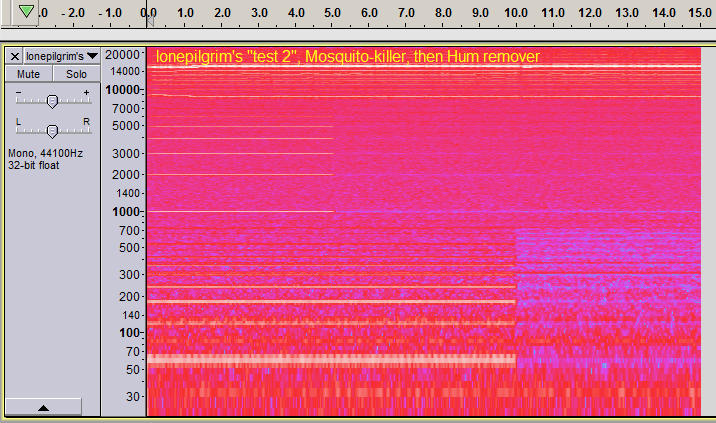Click 100 Hz on the vertical frequency scale
The image size is (716, 423).
130,333
